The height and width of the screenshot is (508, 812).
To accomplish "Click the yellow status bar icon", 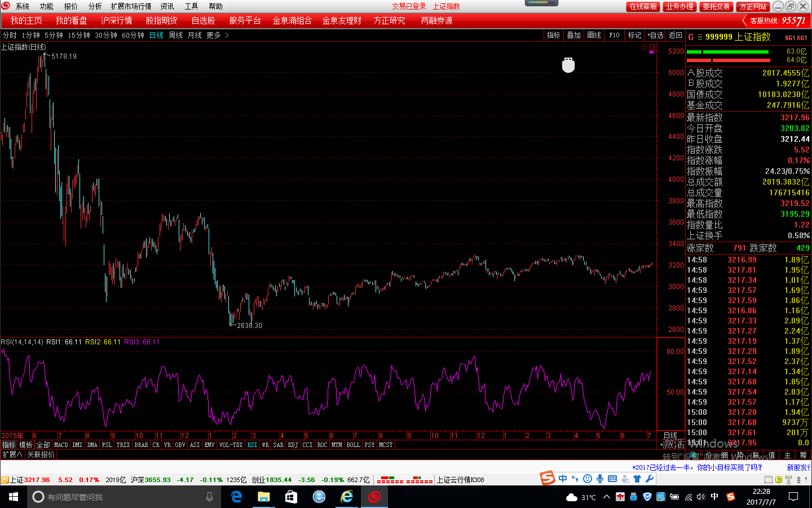I will click(779, 480).
